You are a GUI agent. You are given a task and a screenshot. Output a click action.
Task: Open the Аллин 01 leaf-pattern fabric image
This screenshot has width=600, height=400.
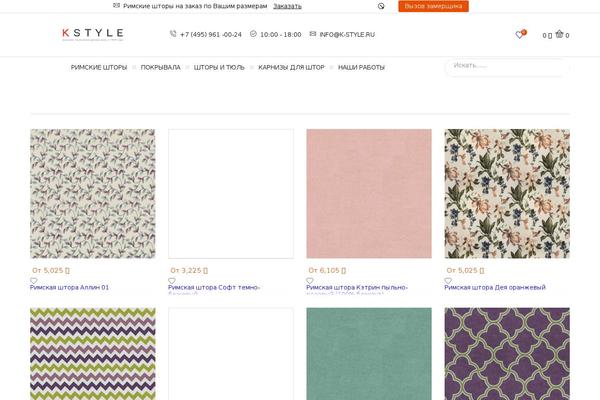93,194
